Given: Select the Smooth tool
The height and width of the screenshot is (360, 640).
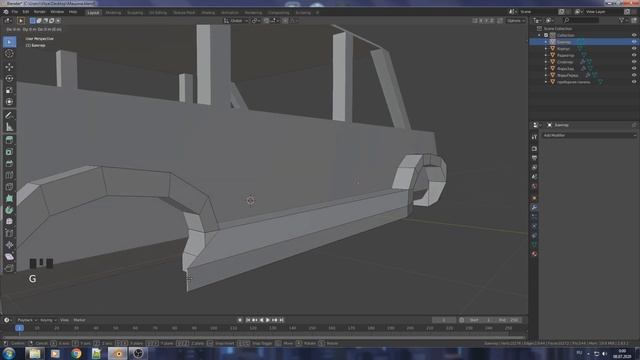Looking at the screenshot, I should coord(9,222).
